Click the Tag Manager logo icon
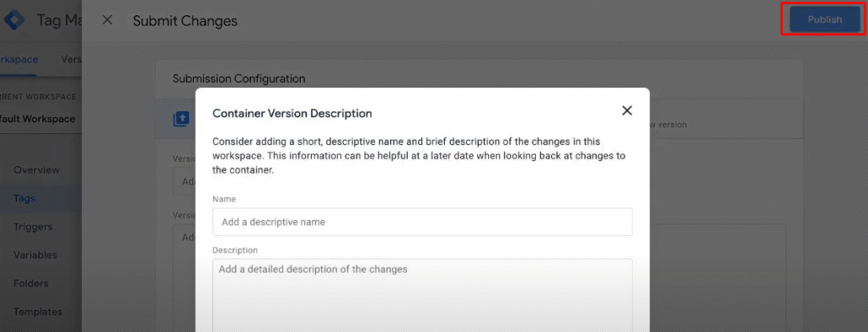Viewport: 868px width, 332px height. coord(14,20)
